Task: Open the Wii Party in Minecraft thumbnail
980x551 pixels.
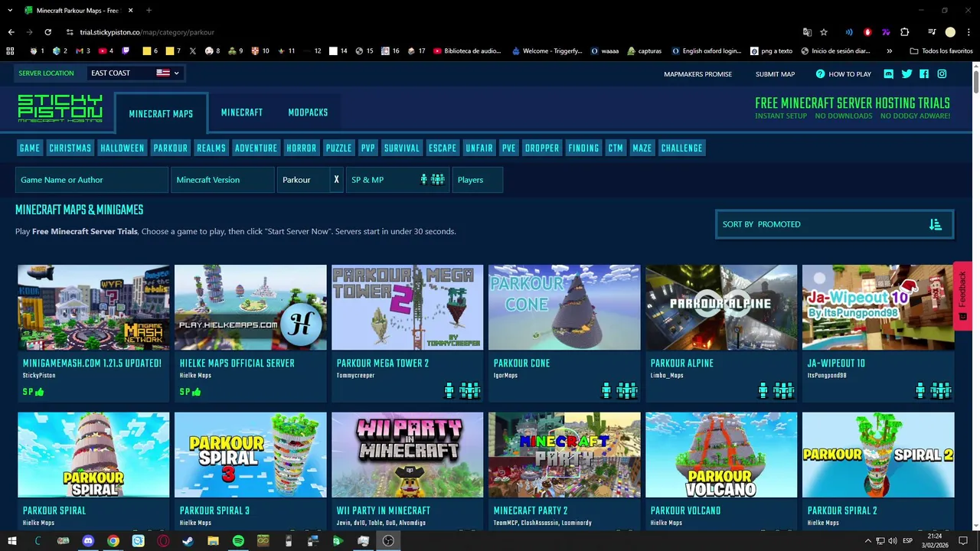Action: point(407,455)
